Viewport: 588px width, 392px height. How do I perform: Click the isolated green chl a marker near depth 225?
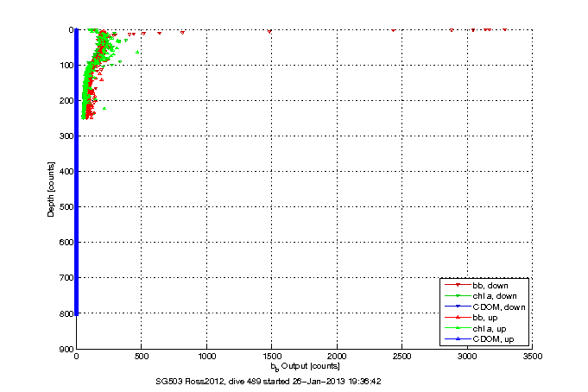click(104, 109)
